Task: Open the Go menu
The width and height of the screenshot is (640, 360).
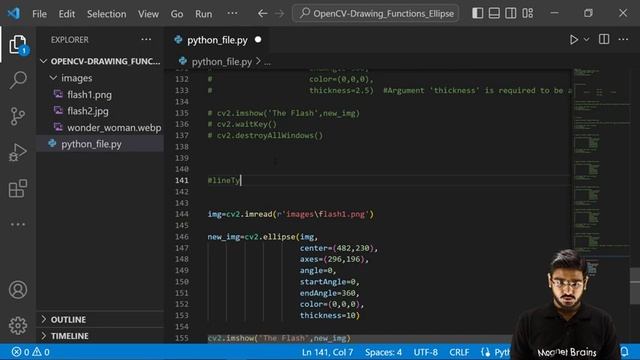Action: (177, 14)
